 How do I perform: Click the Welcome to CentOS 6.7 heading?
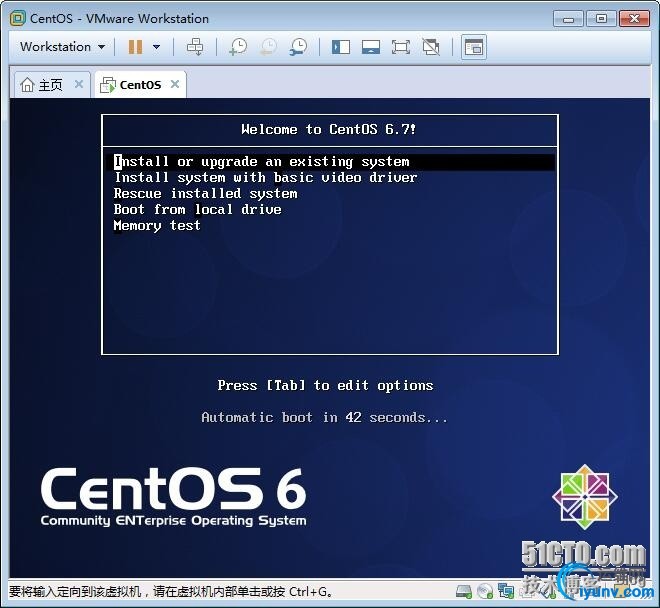tap(329, 129)
